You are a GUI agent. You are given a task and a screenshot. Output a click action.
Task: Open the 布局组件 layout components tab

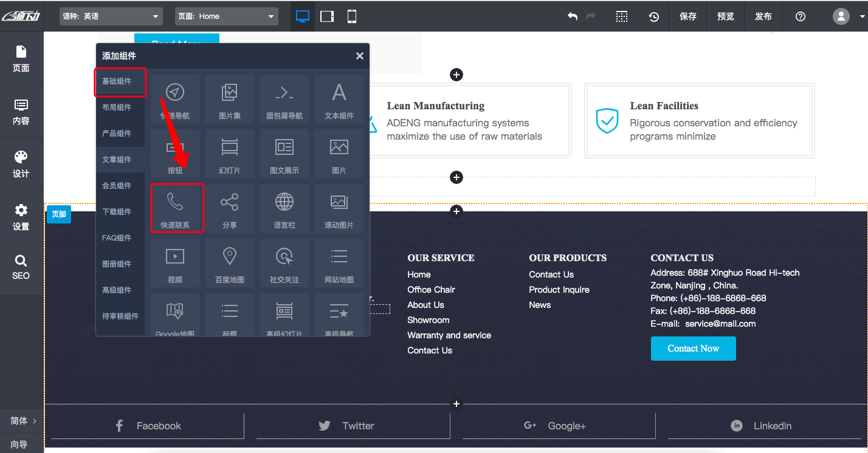pos(117,107)
